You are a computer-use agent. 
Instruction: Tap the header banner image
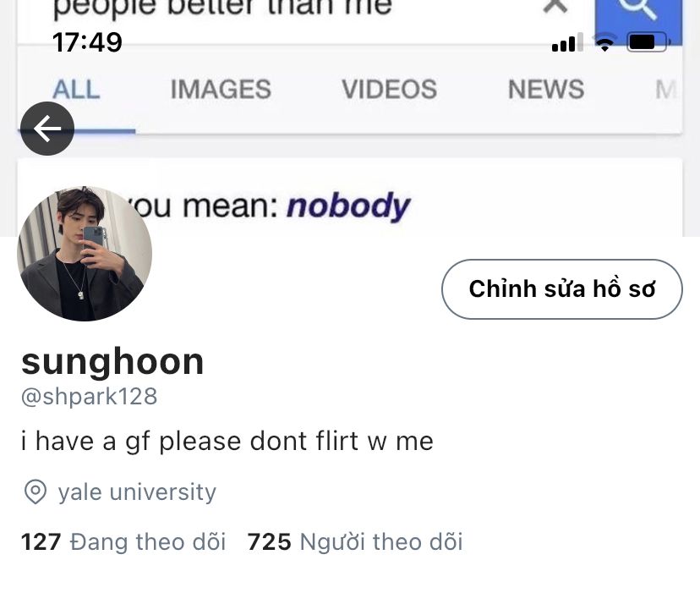[x=349, y=118]
